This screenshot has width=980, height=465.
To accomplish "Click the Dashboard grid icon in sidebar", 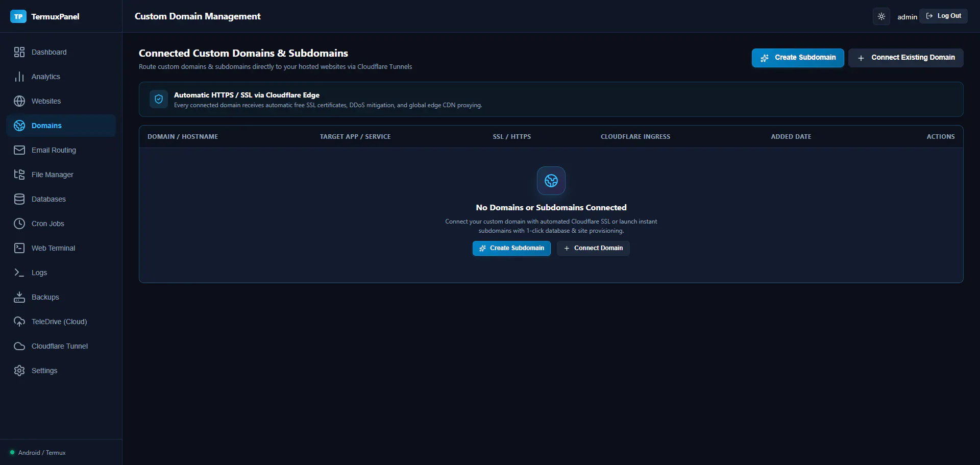I will [x=19, y=52].
